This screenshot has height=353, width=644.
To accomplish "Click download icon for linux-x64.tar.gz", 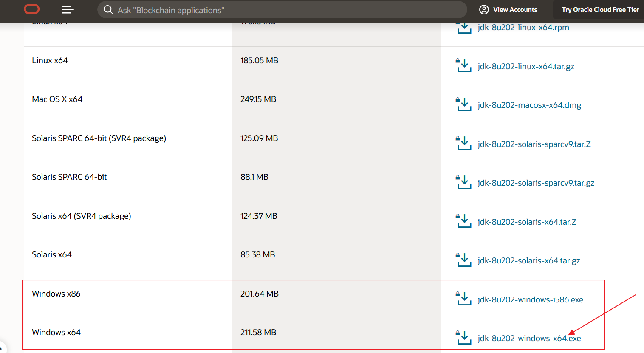I will pos(463,66).
